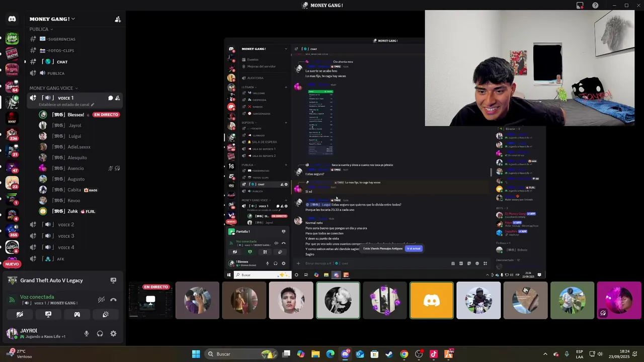The height and width of the screenshot is (362, 644).
Task: Open the share your screen button
Action: click(48, 314)
